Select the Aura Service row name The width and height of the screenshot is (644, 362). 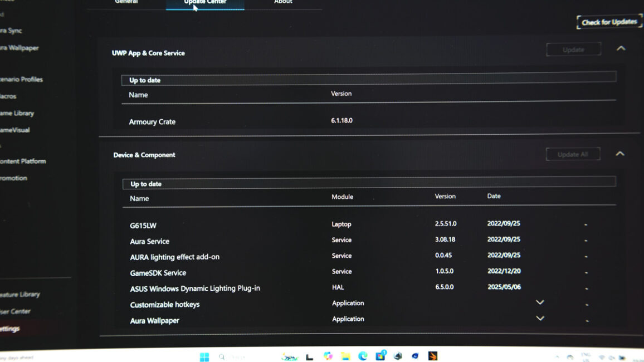[x=149, y=241]
